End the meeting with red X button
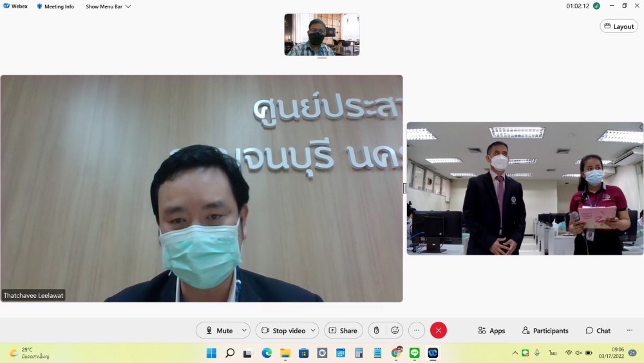Viewport: 644px width, 363px height. [x=439, y=331]
